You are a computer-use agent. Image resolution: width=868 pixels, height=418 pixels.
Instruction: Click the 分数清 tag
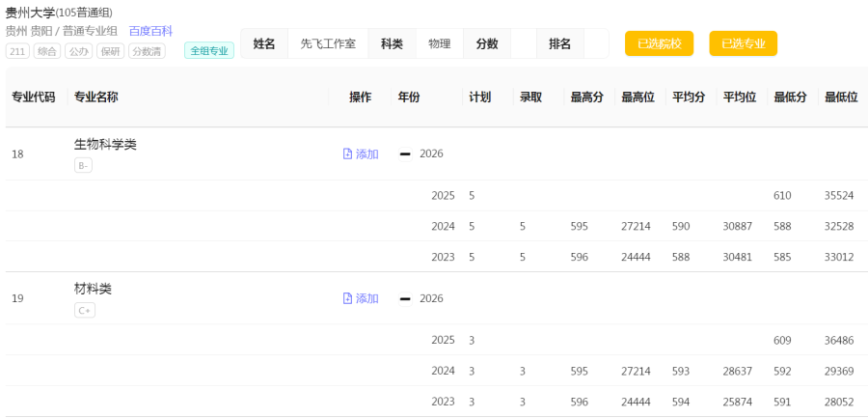pos(148,51)
